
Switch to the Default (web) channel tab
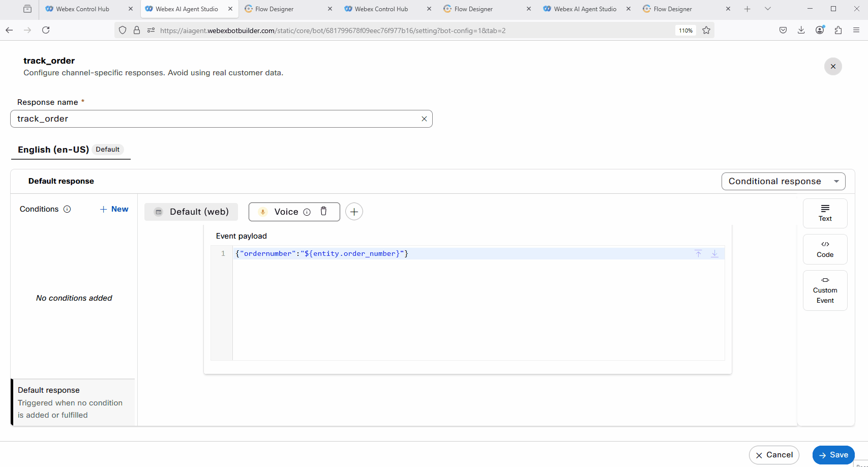tap(191, 212)
